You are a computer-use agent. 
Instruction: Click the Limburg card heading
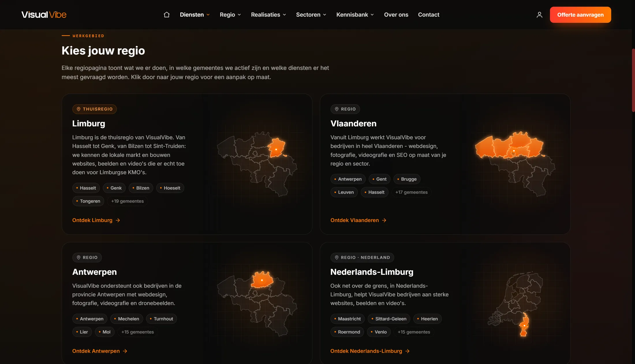(x=89, y=123)
